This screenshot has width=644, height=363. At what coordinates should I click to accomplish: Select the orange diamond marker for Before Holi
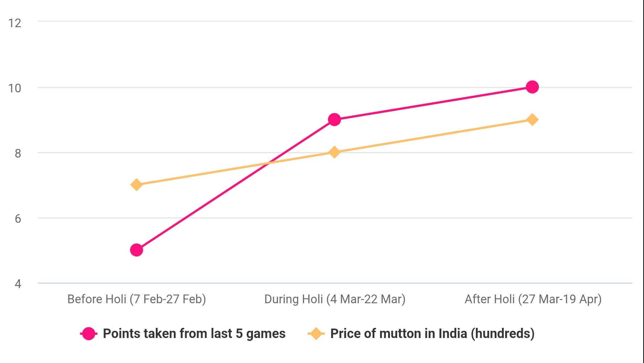pos(136,185)
